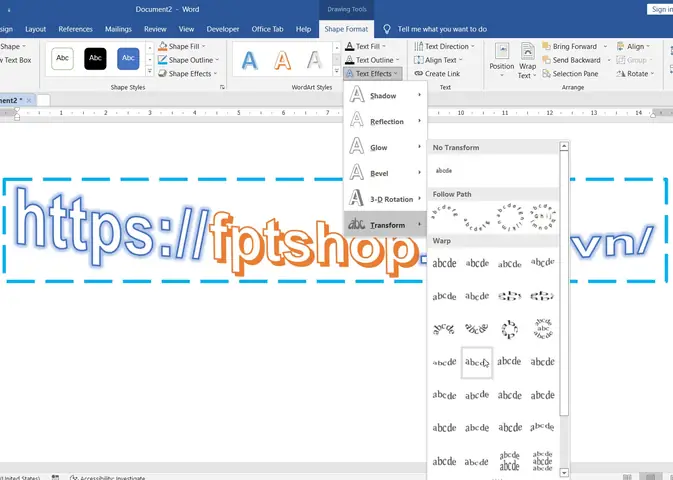
Task: Click the Text Effects button
Action: (x=373, y=74)
